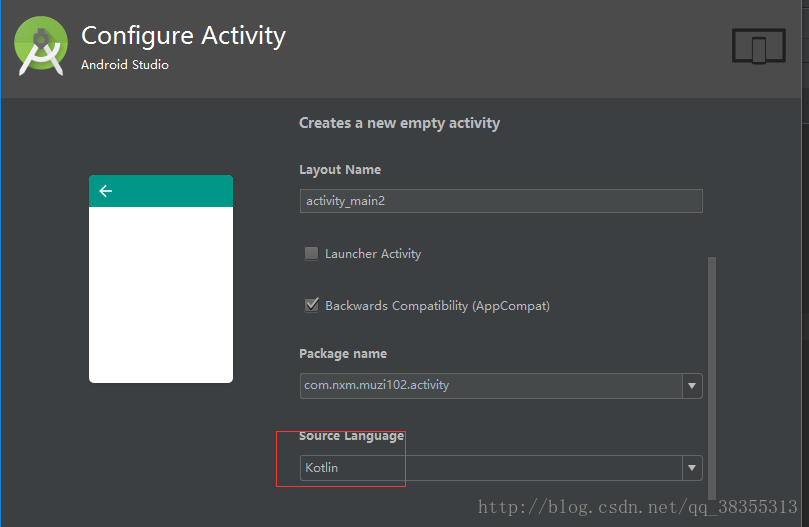Click the Layout Name field activity_main2
The image size is (809, 527).
coord(501,201)
